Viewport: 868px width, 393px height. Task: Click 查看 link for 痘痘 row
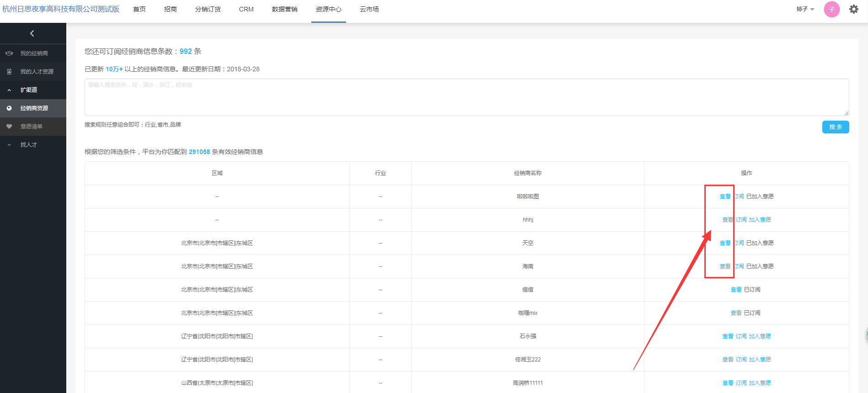735,290
